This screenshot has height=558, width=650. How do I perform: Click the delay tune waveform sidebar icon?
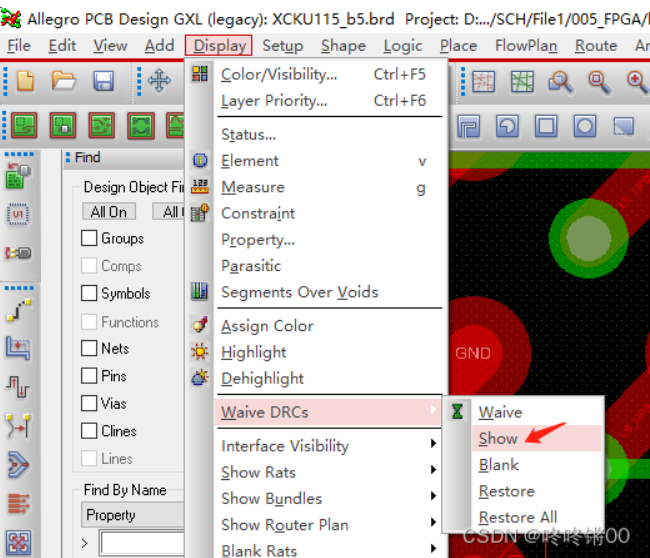point(18,387)
